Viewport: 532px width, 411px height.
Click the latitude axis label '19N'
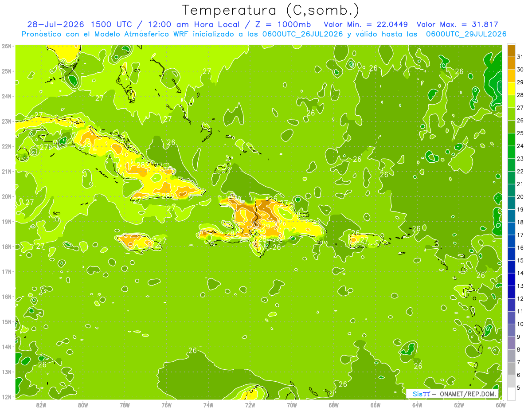7,221
